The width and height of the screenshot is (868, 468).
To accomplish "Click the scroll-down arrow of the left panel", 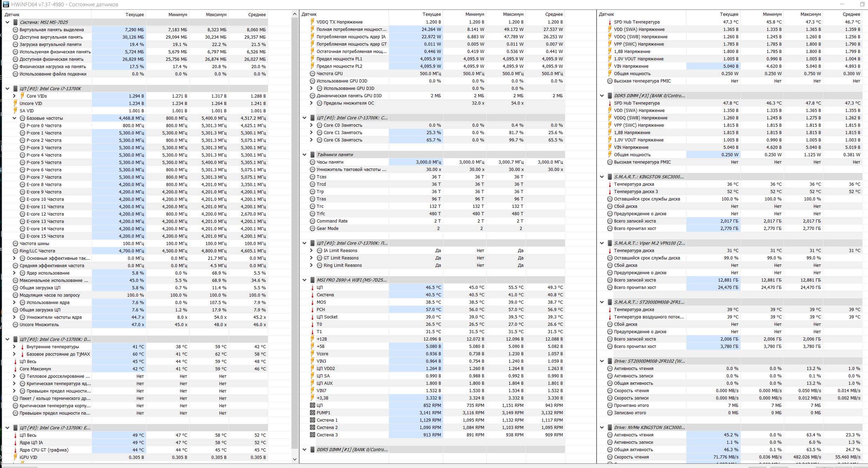I will click(x=295, y=459).
